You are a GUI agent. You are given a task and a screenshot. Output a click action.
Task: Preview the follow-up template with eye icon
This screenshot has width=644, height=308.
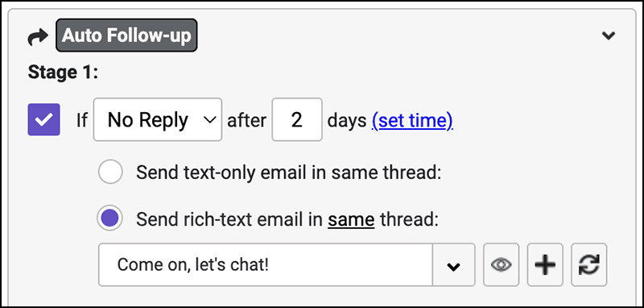[501, 264]
